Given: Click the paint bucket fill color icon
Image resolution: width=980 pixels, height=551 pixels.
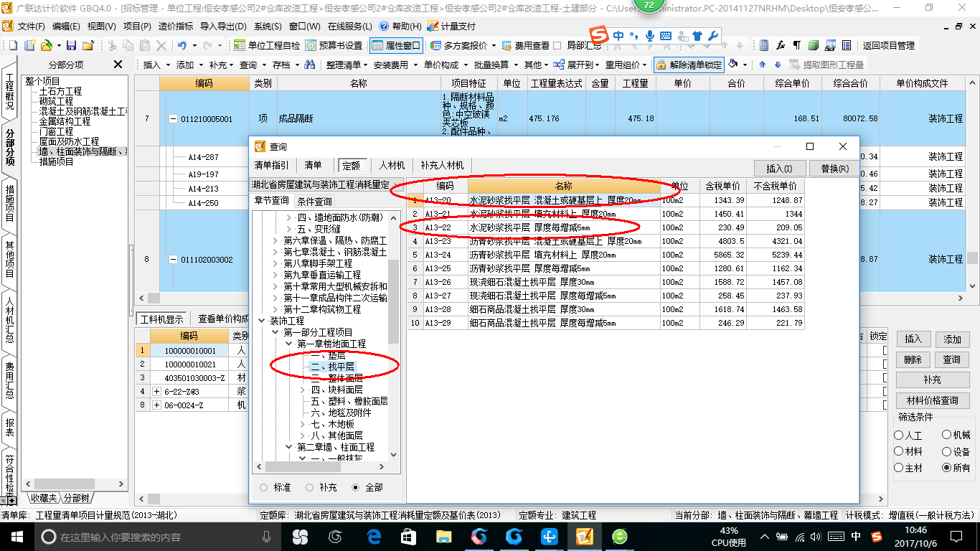Looking at the screenshot, I should click(x=733, y=64).
